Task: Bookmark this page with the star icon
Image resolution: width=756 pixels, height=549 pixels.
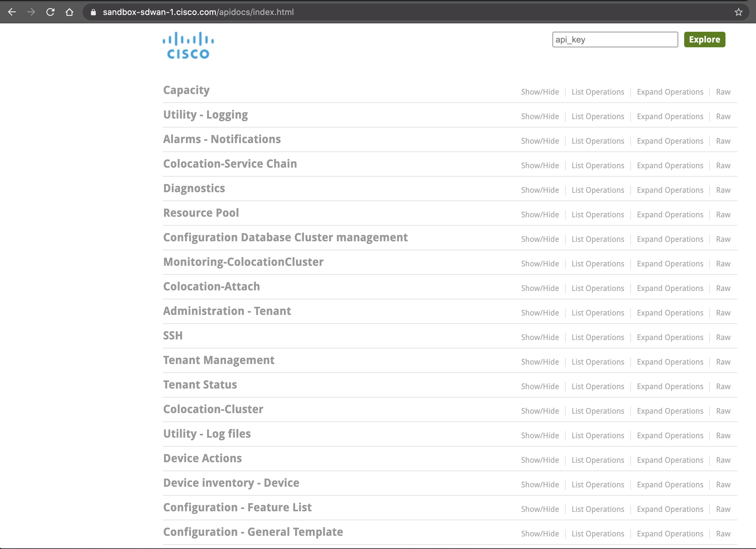Action: click(738, 12)
